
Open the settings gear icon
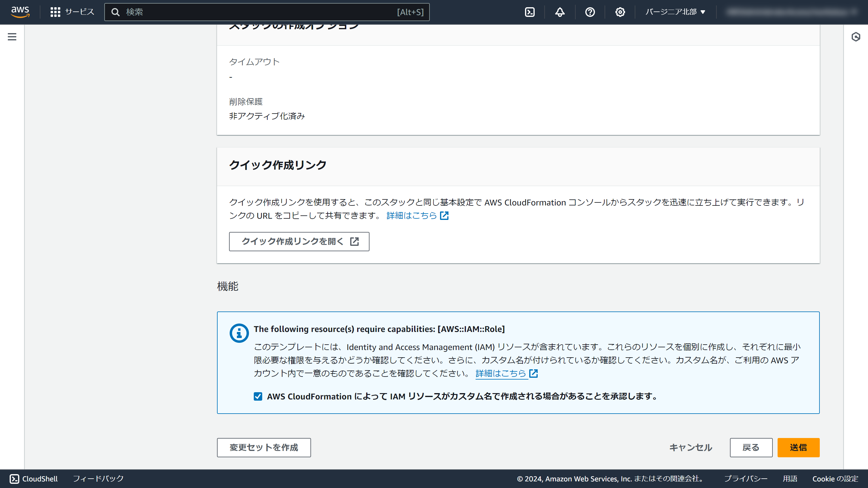coord(620,12)
